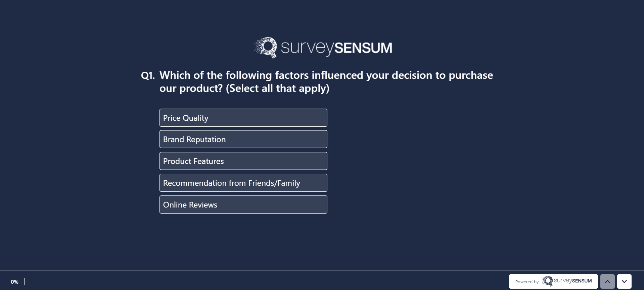
Task: Check the Brand Reputation option
Action: (x=243, y=139)
